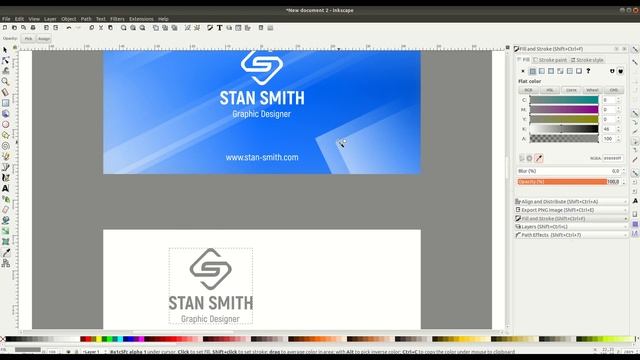640x360 pixels.
Task: Expand the Path Effects panel
Action: 571,235
